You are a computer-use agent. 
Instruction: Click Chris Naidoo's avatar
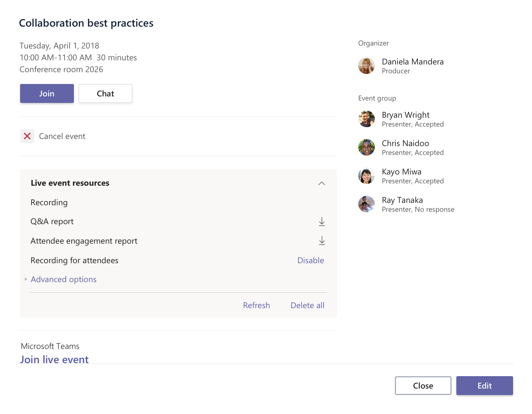366,147
